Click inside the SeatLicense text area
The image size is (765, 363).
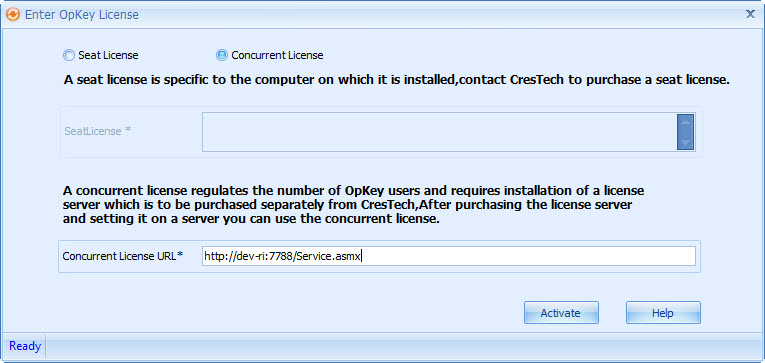tap(439, 132)
